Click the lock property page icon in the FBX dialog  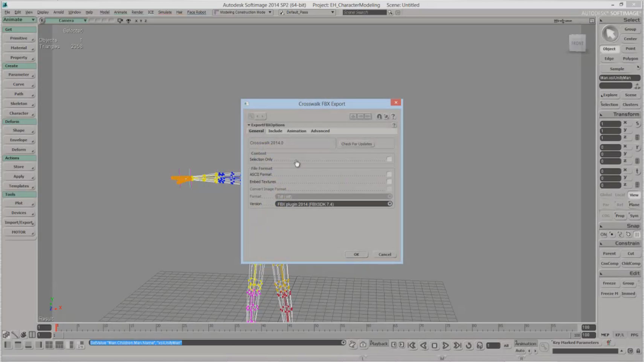379,117
